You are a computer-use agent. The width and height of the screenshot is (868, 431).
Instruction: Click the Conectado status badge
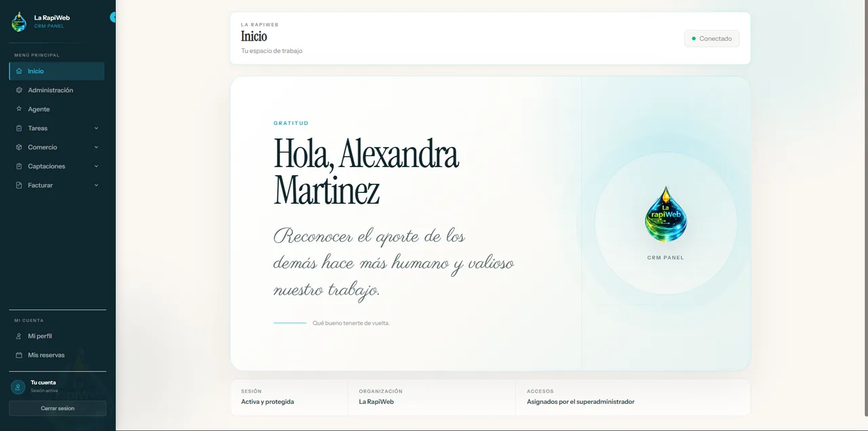coord(711,39)
